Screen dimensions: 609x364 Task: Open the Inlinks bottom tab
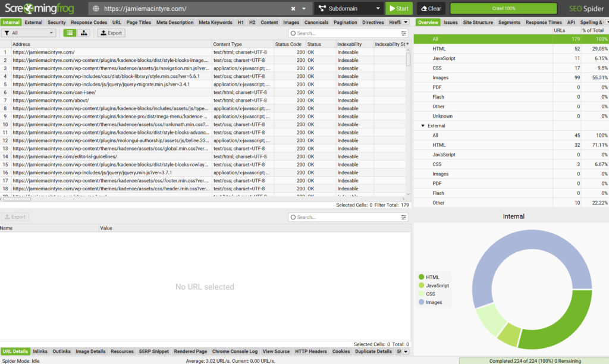[40, 352]
